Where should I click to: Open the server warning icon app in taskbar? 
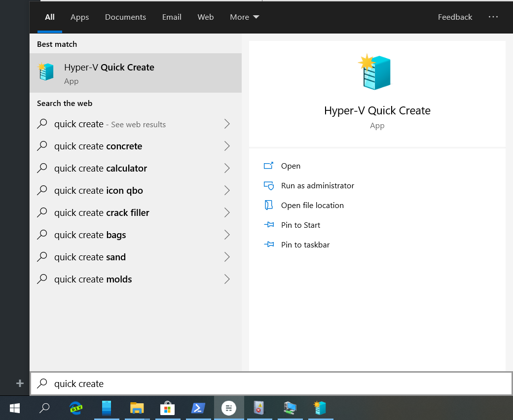[259, 408]
